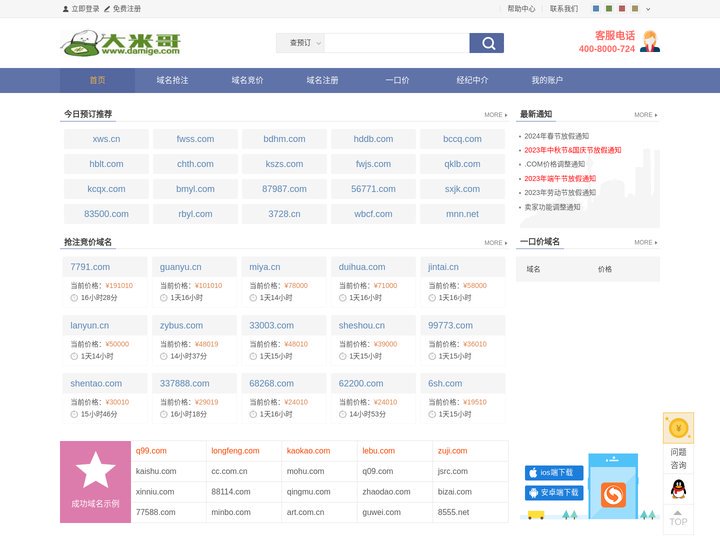720x540 pixels.
Task: Click the pink star success-domain badge
Action: pos(96,482)
